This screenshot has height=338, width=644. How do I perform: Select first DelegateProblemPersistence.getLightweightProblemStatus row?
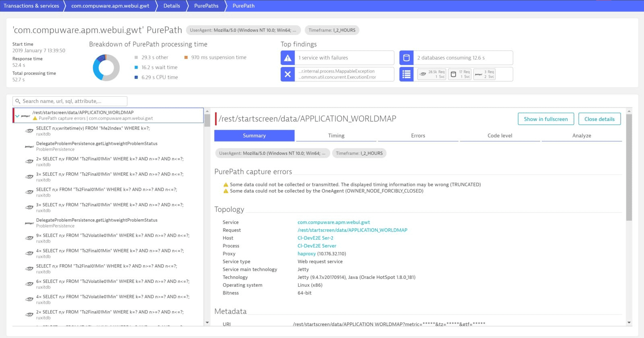[x=108, y=146]
